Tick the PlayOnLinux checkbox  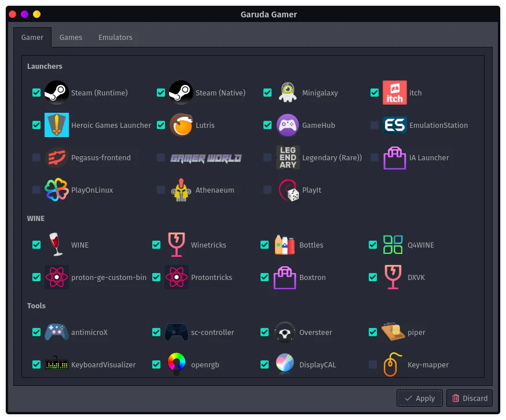point(36,190)
